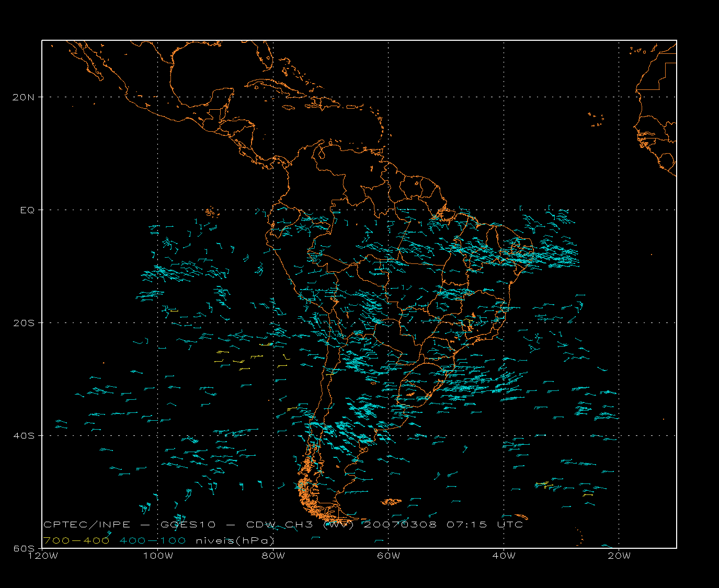Click the 120W longitude label
Viewport: 719px width, 588px height.
[43, 556]
